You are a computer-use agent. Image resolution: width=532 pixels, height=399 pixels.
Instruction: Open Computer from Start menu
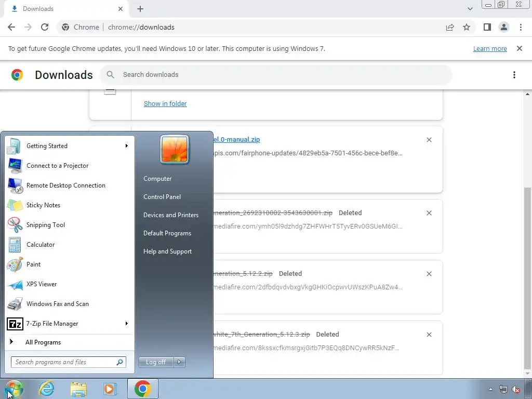click(157, 179)
